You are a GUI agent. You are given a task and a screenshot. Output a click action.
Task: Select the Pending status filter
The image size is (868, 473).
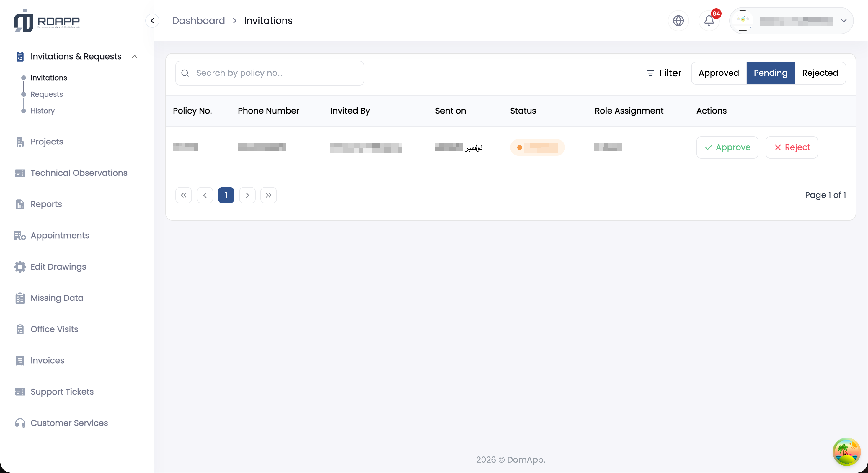[x=770, y=73]
